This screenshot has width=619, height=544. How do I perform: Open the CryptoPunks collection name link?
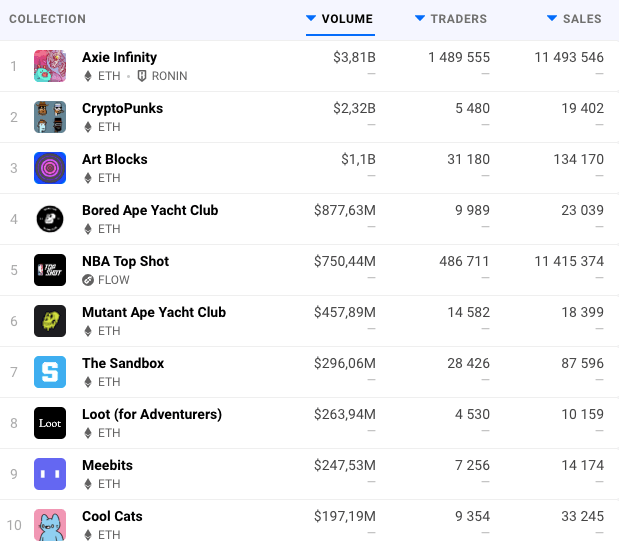pyautogui.click(x=122, y=108)
